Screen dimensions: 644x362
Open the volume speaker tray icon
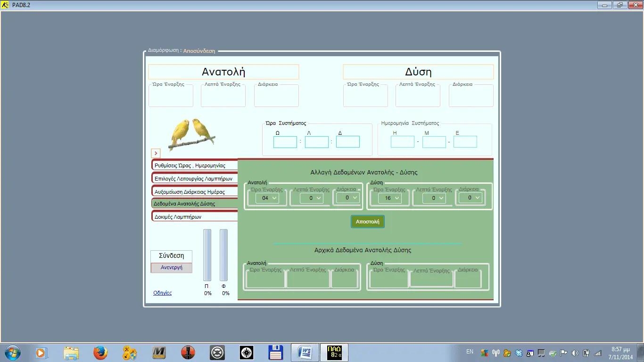[x=575, y=353]
